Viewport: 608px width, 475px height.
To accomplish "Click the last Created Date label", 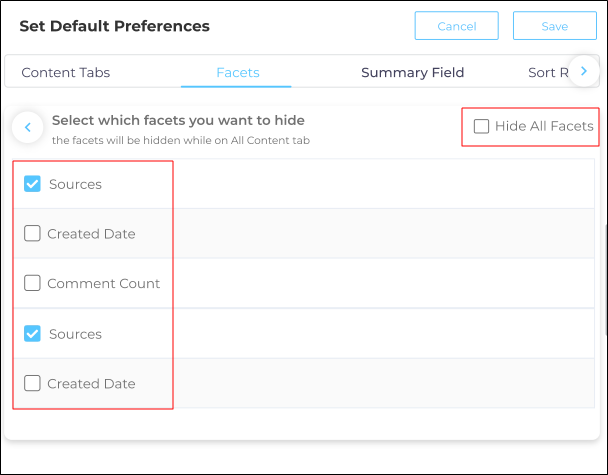I will tap(91, 383).
